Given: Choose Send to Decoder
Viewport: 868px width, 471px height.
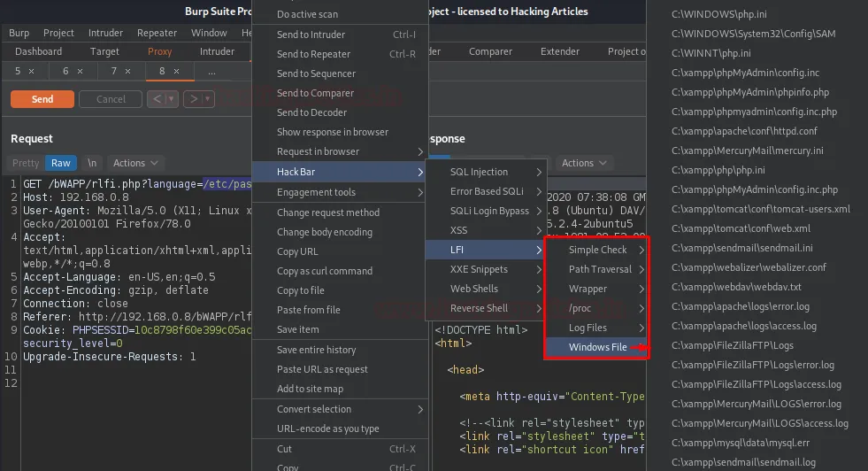Looking at the screenshot, I should click(x=340, y=112).
